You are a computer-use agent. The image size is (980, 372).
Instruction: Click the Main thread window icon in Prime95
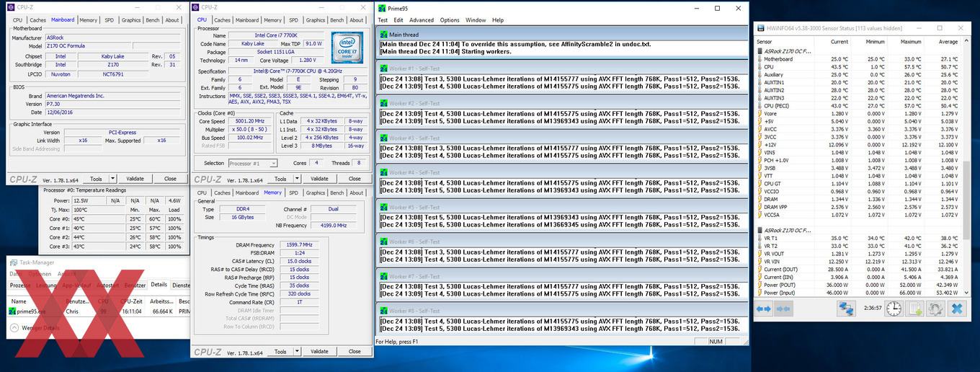tap(384, 35)
